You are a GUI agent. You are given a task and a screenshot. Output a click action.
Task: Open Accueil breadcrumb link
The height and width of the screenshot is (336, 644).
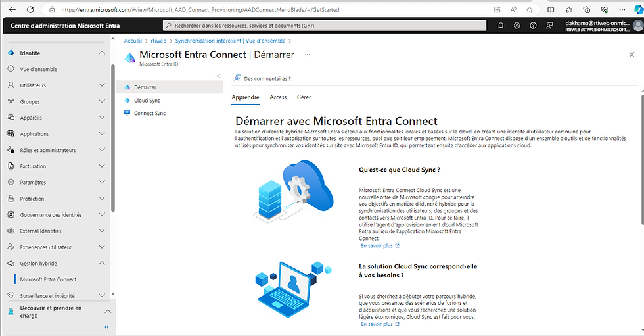point(133,41)
